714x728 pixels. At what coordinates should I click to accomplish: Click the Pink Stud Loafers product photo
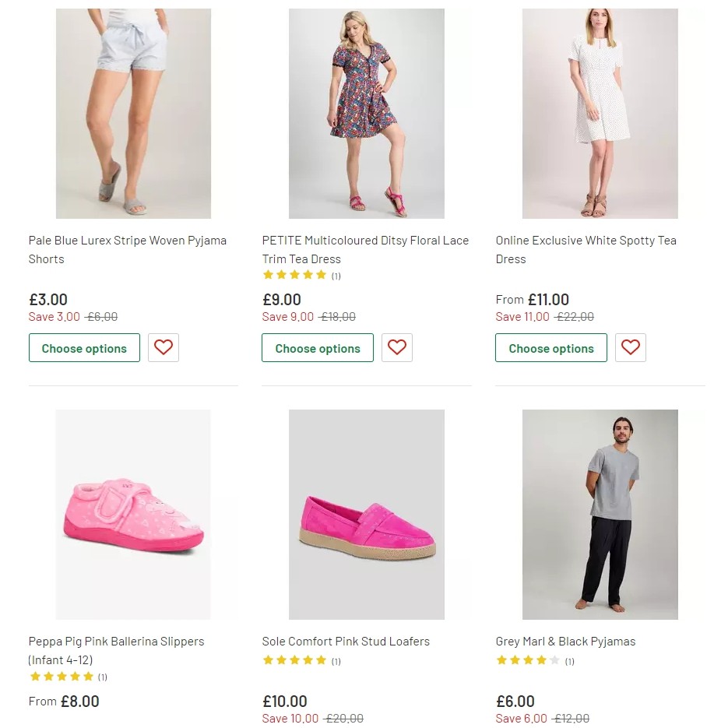click(366, 514)
